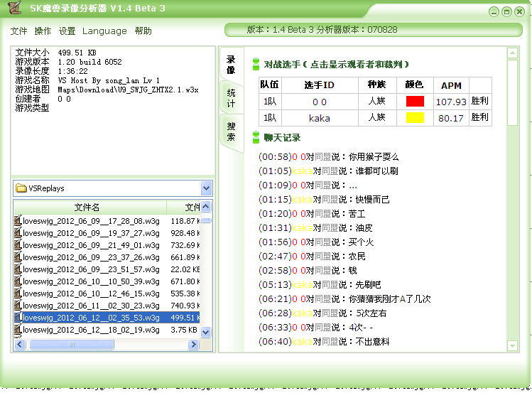This screenshot has width=532, height=393.
Task: Click the version info bar text
Action: coord(322,30)
